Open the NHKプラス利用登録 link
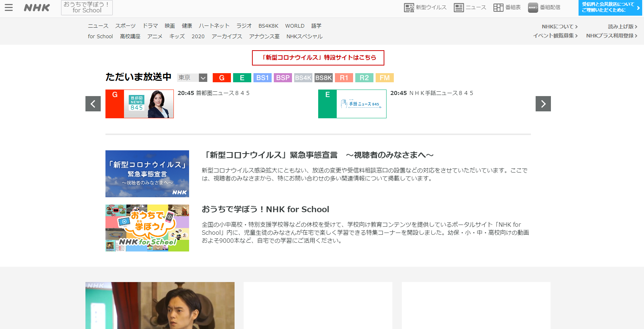 [x=612, y=36]
